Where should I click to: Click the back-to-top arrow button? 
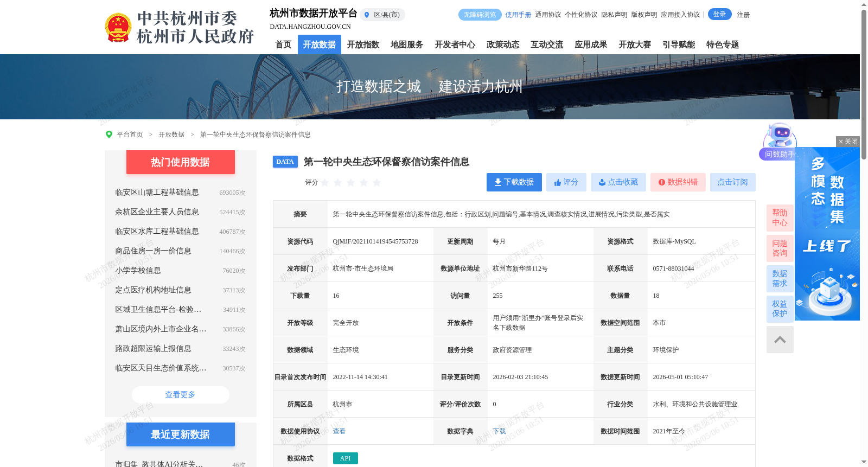click(780, 340)
